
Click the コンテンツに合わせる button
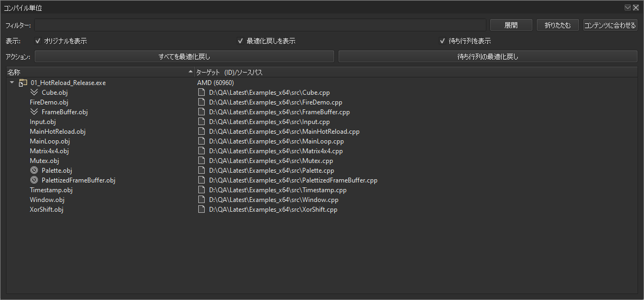click(610, 25)
